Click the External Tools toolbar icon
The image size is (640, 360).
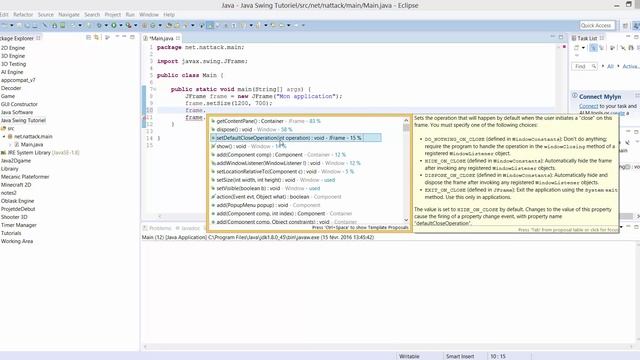pyautogui.click(x=129, y=25)
